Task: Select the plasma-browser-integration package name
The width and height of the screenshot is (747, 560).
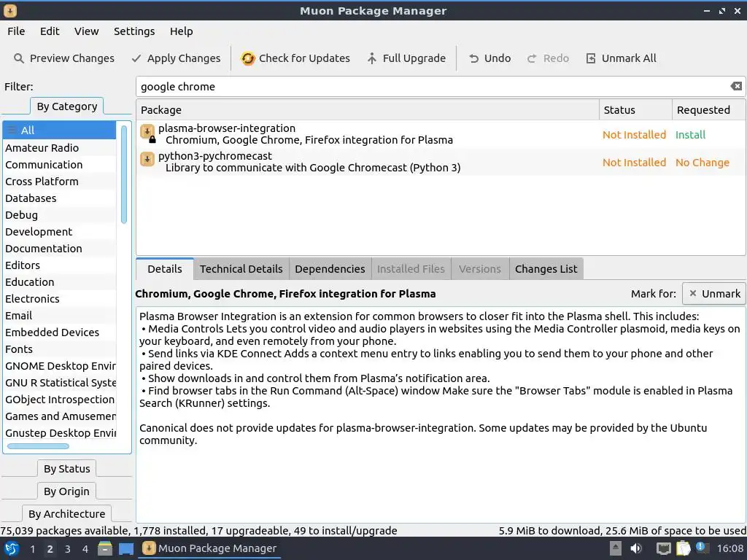Action: click(227, 128)
